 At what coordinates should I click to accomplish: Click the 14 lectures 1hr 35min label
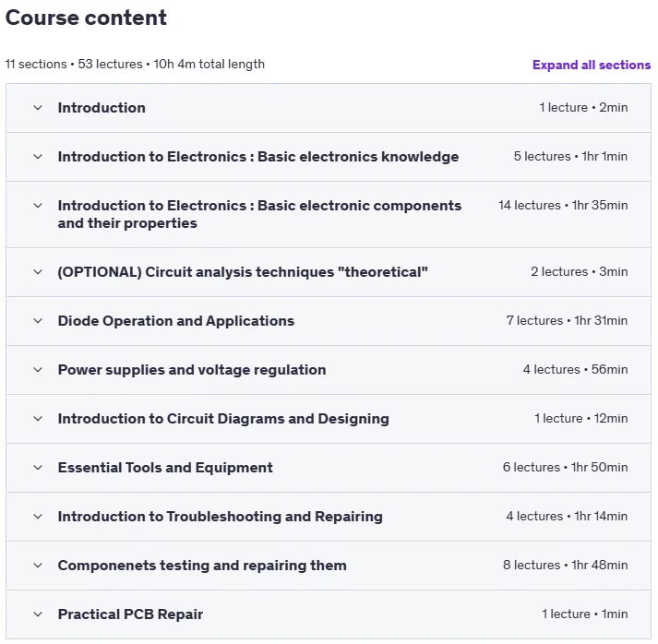[563, 205]
